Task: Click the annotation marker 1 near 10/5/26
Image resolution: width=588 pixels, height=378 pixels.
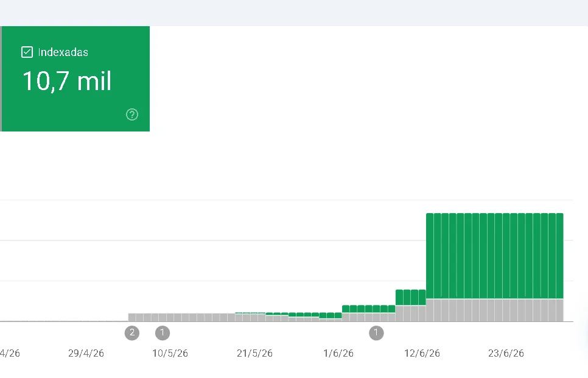Action: click(x=163, y=332)
